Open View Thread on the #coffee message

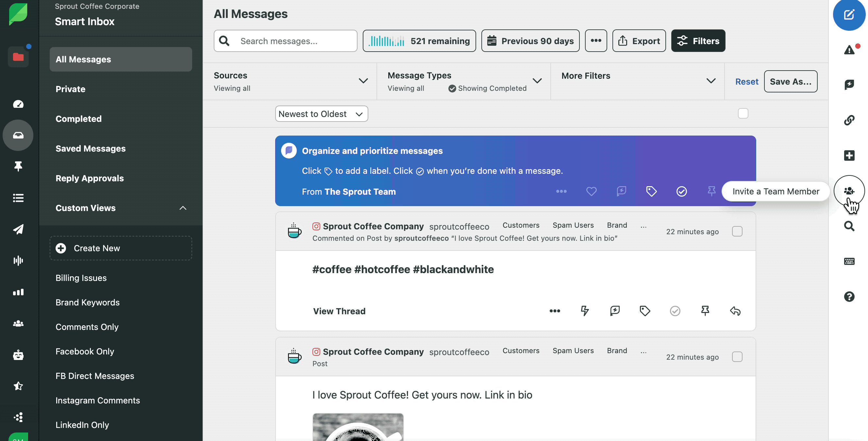[x=339, y=311]
